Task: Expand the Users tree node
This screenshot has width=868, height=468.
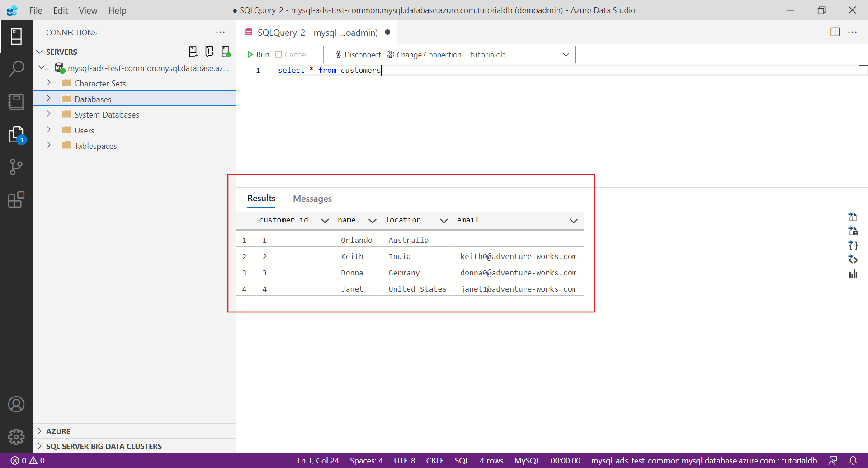Action: 48,130
